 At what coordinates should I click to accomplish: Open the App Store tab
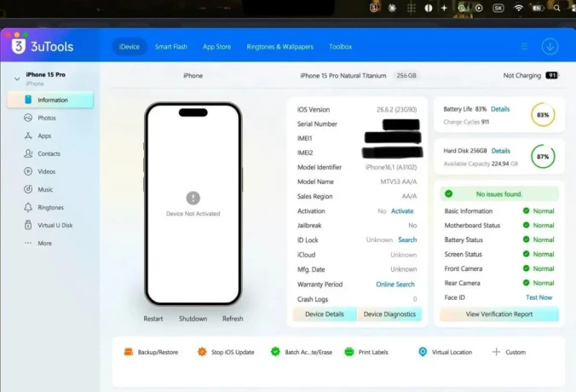tap(216, 47)
